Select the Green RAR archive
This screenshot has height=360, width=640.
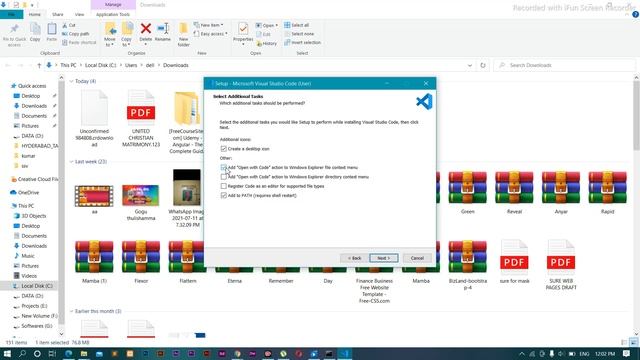coord(467,193)
